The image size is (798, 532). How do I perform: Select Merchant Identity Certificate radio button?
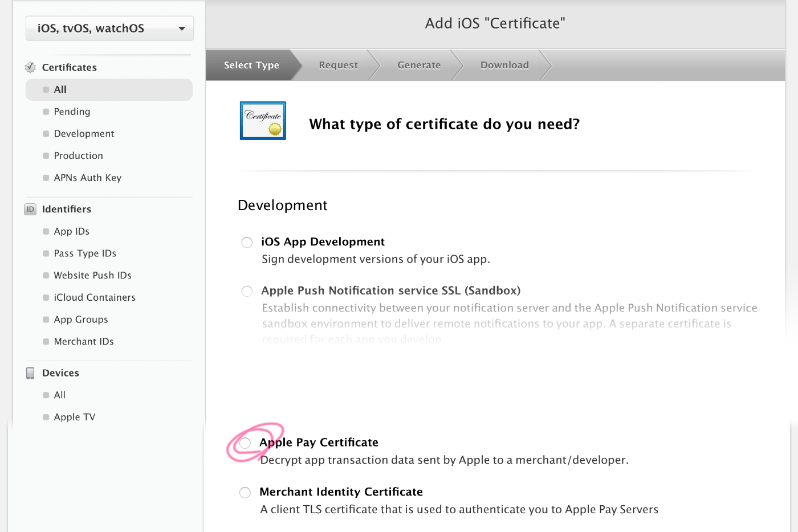(x=245, y=493)
